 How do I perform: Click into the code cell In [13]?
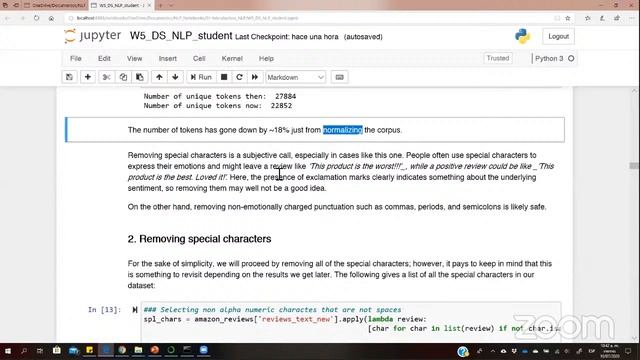click(351, 322)
